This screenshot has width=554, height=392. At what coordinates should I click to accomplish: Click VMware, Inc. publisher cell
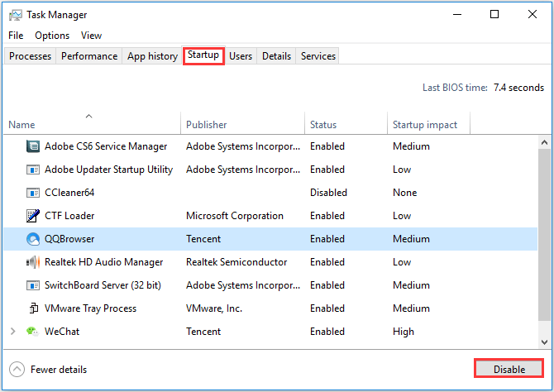[x=214, y=308]
